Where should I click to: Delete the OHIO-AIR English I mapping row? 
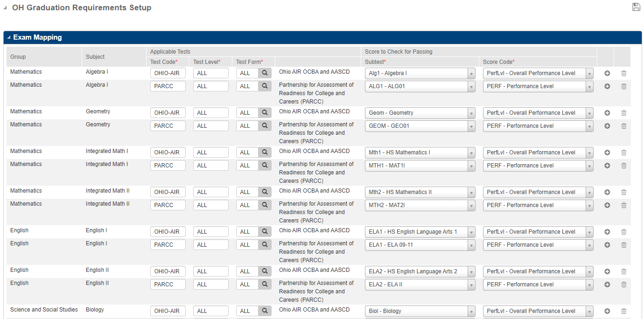[x=623, y=232]
